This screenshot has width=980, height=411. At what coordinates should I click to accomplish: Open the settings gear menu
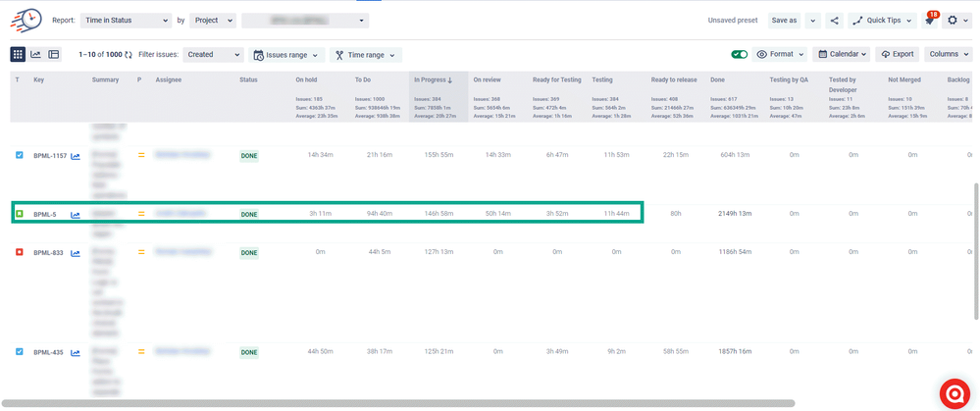click(x=956, y=21)
